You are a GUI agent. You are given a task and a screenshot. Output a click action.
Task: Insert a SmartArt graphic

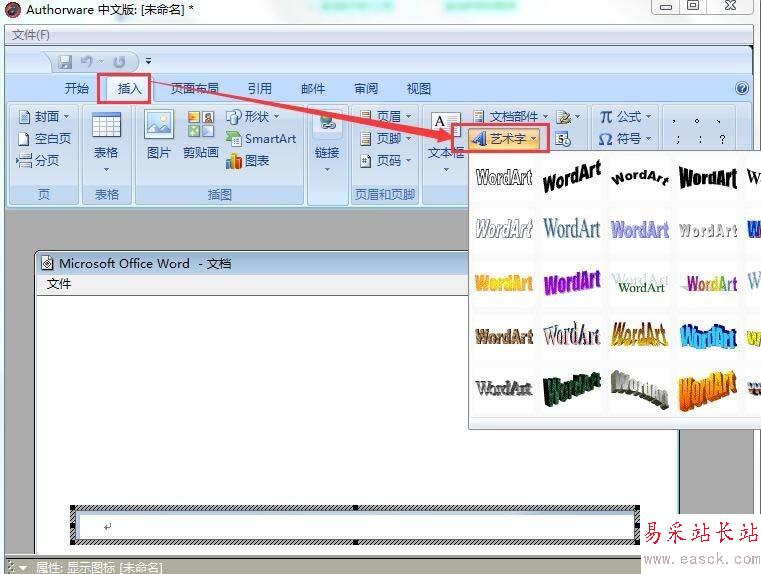coord(261,139)
